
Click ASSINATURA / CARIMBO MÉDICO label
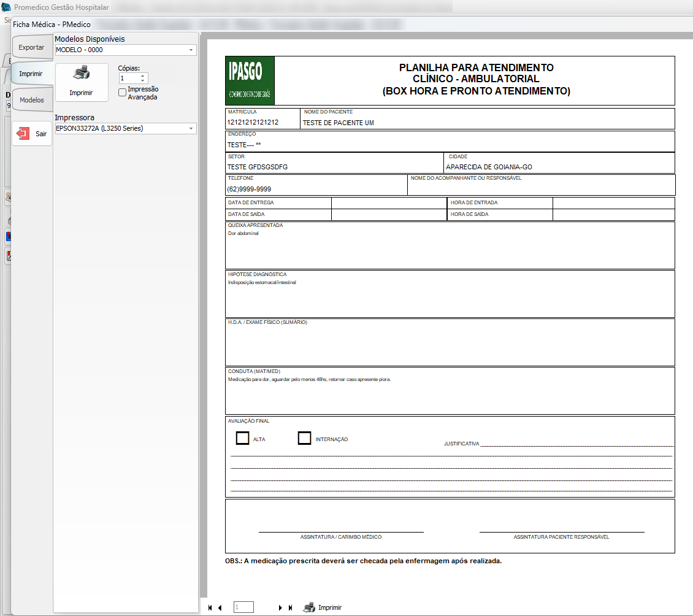[x=341, y=537]
